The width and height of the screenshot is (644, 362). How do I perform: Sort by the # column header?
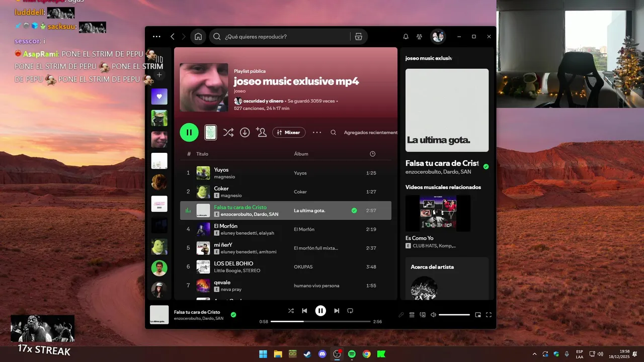[x=189, y=154]
